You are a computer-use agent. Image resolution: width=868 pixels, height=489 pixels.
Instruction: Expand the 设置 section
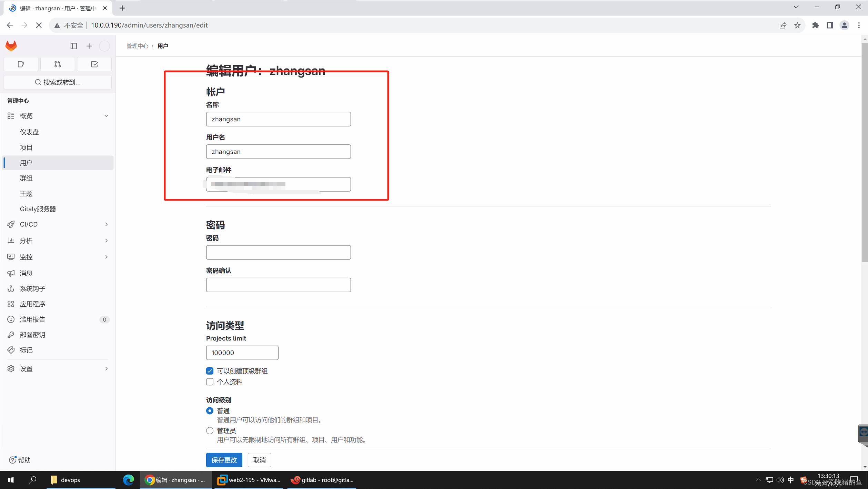click(x=58, y=369)
